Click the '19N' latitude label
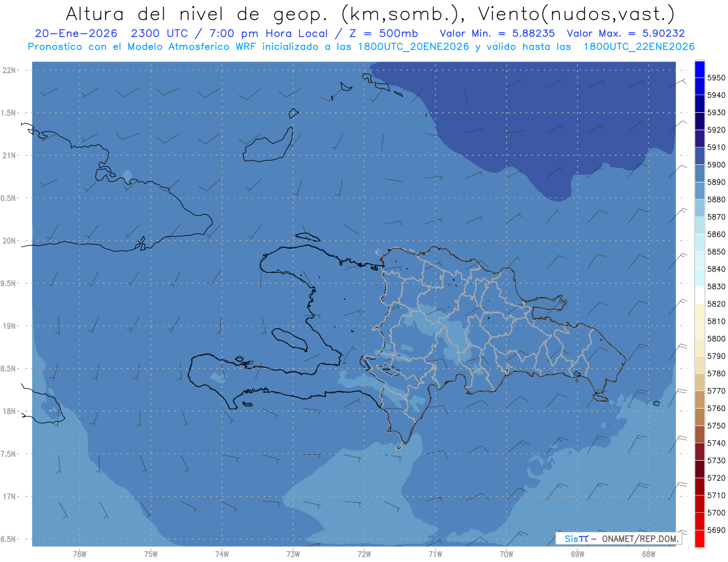This screenshot has height=562, width=728. click(10, 326)
